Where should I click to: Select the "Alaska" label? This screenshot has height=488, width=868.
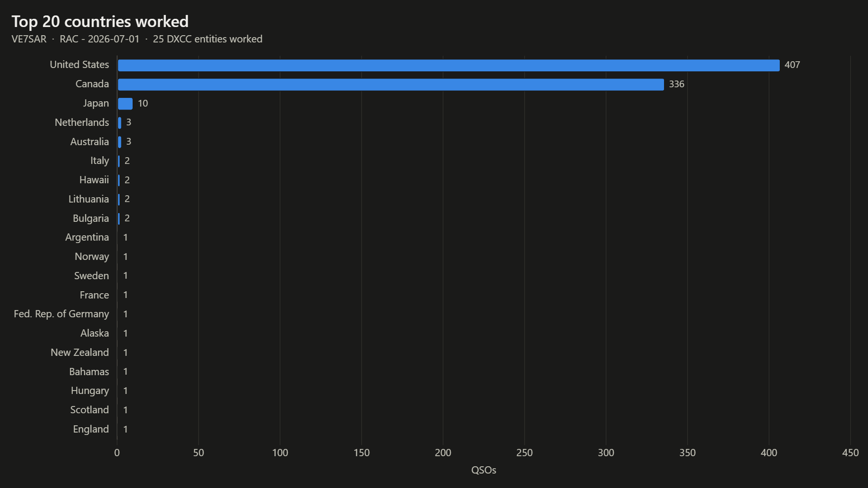(95, 333)
